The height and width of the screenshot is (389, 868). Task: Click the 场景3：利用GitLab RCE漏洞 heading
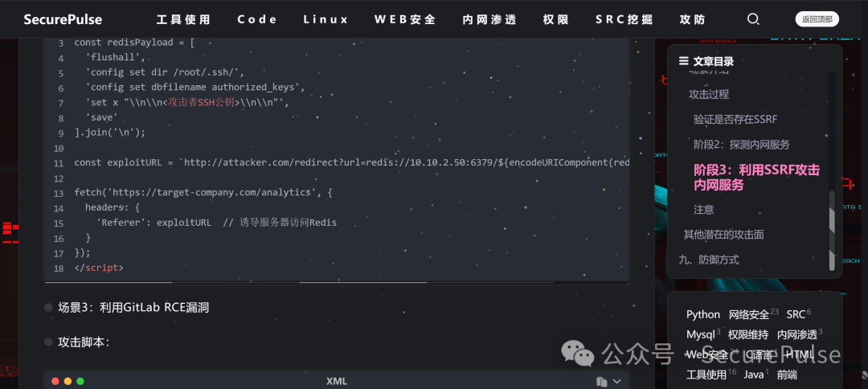pos(133,308)
